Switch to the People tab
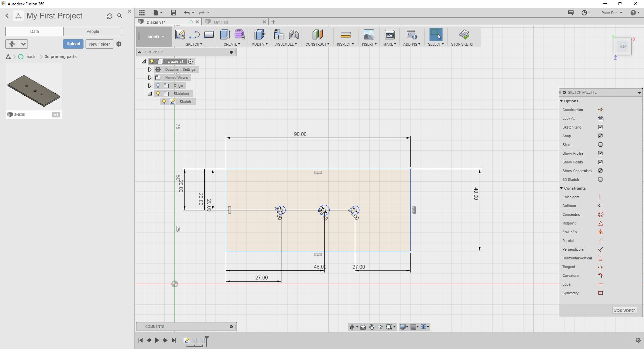This screenshot has width=644, height=349. pos(93,32)
